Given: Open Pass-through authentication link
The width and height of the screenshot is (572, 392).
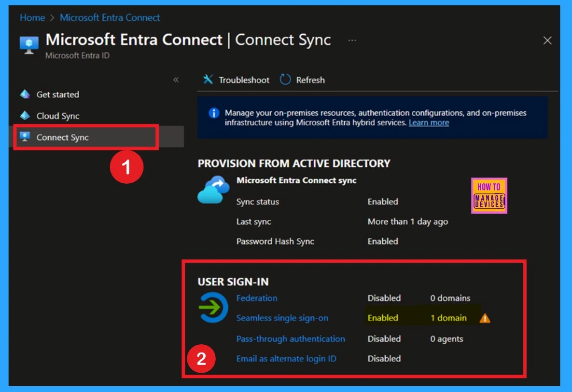Looking at the screenshot, I should click(x=291, y=339).
